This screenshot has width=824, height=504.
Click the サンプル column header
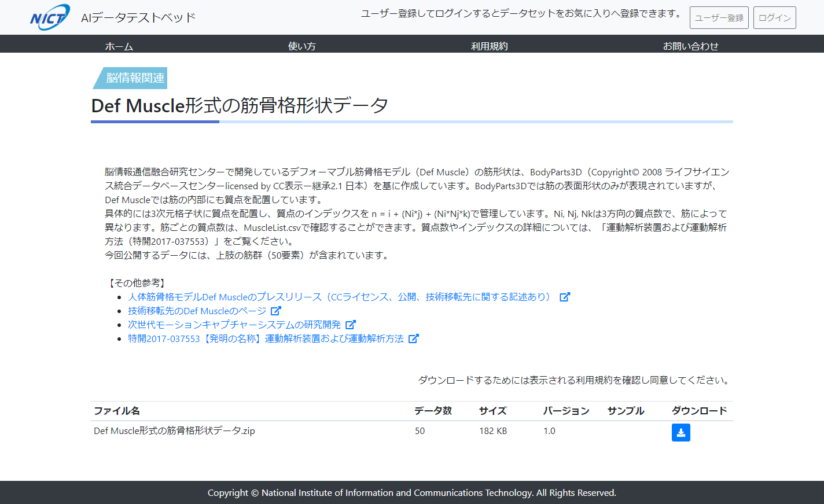pyautogui.click(x=626, y=411)
